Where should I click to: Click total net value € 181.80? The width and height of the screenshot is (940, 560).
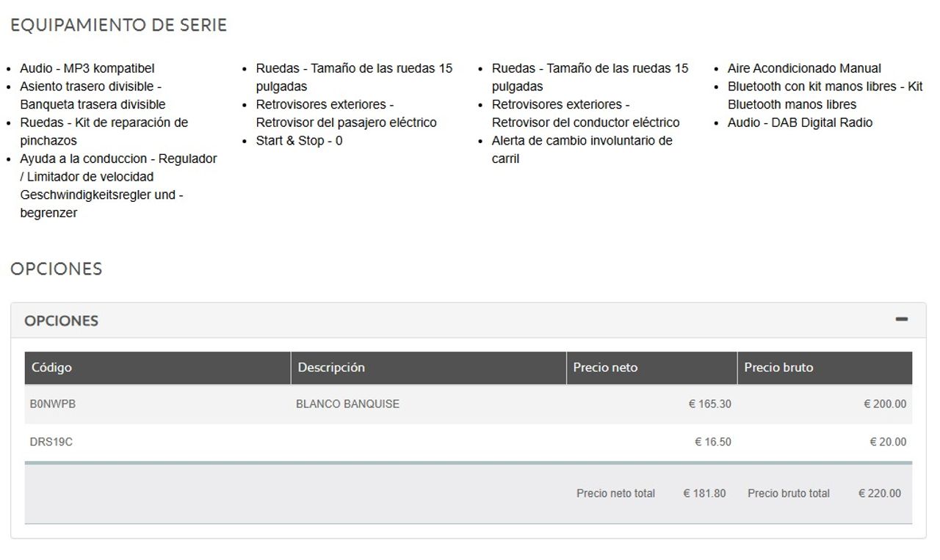pos(704,493)
